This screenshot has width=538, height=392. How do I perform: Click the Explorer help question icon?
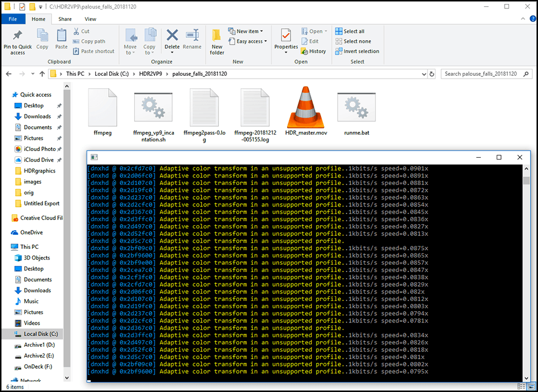pyautogui.click(x=533, y=19)
